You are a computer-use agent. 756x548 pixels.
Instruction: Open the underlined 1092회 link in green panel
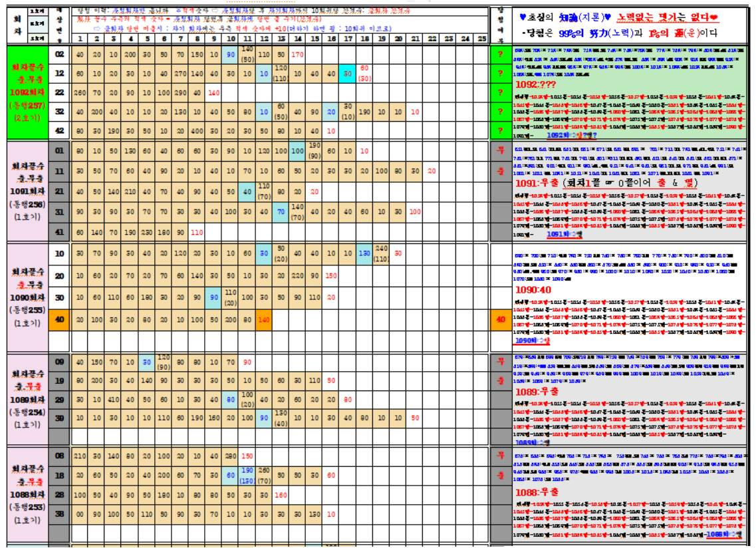point(570,134)
